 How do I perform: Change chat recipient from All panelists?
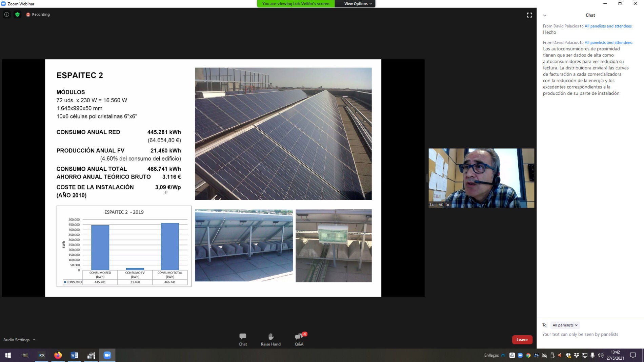click(x=565, y=325)
